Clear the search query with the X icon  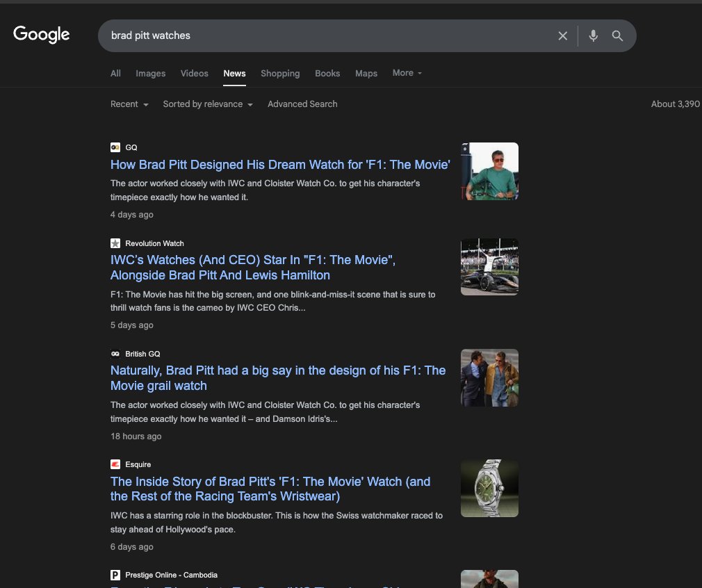point(563,36)
